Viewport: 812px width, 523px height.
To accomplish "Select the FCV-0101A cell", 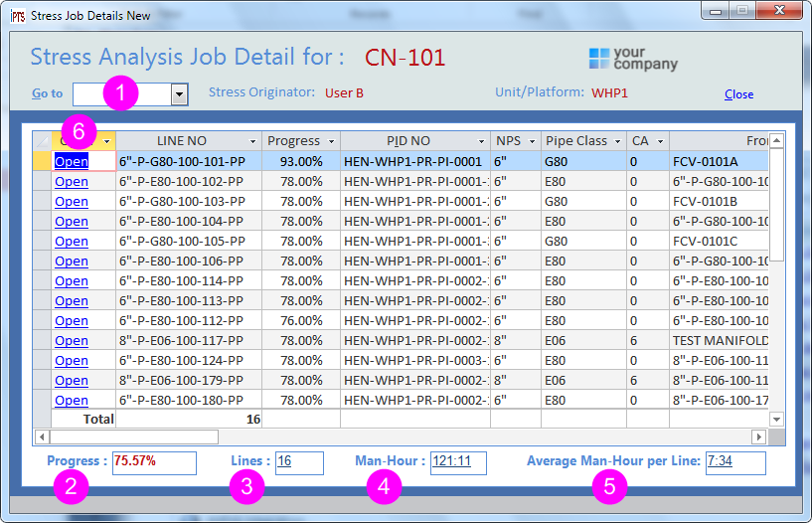I will pos(719,161).
